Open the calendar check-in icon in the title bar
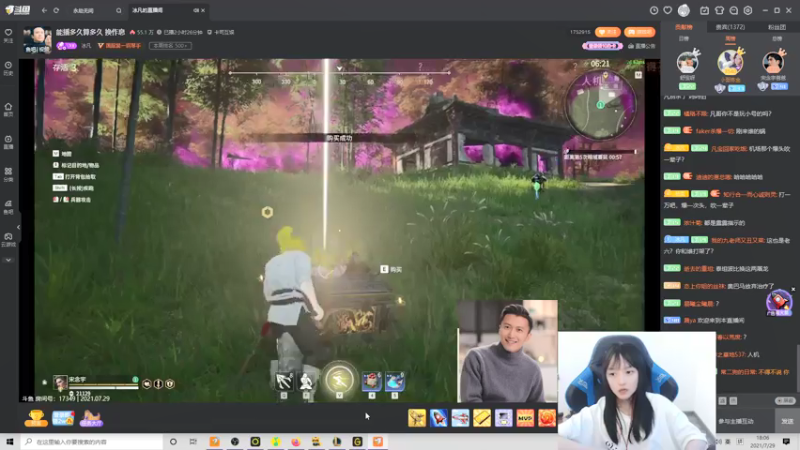Viewport: 800px width, 450px height. coord(704,10)
